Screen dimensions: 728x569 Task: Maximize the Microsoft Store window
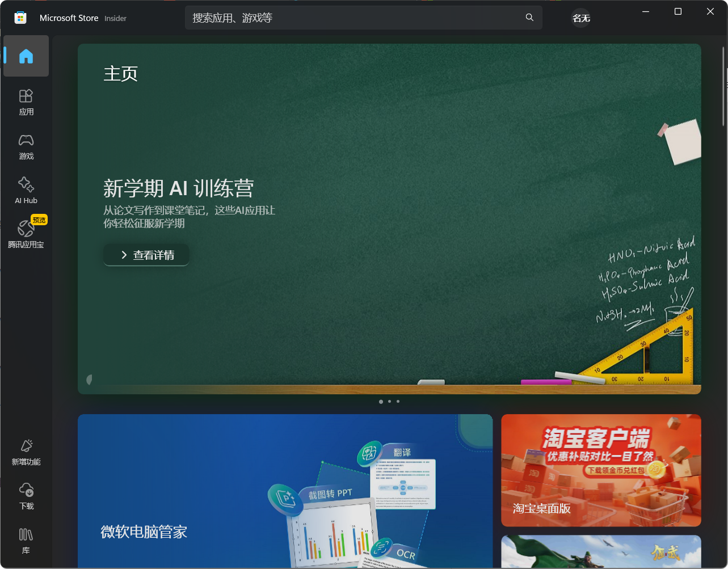coord(677,11)
